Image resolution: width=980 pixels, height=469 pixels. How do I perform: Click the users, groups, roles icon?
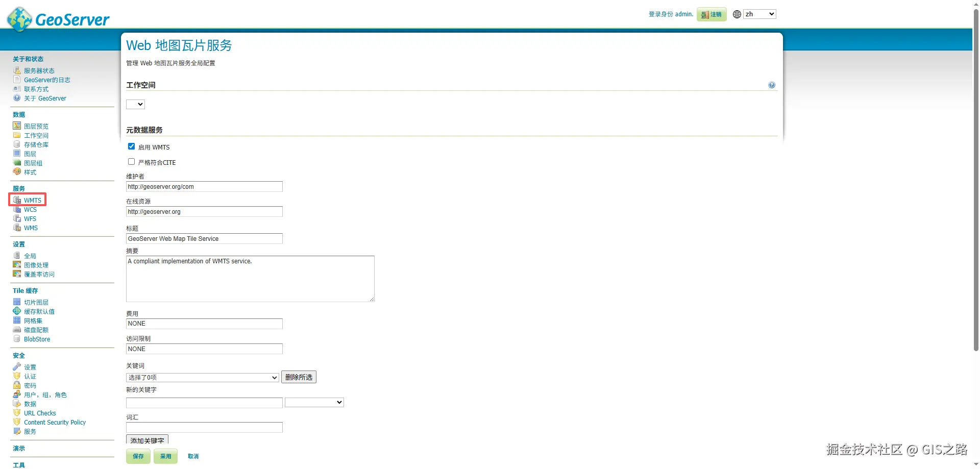click(17, 394)
